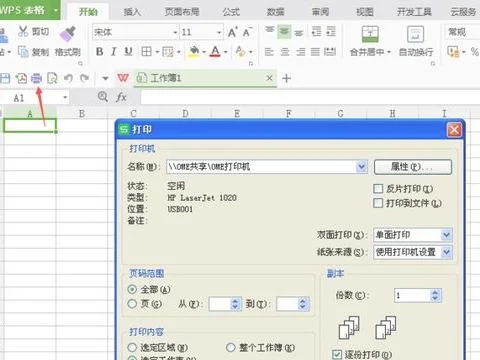Switch to the 开发工具 ribbon tab
The width and height of the screenshot is (480, 360).
tap(414, 12)
